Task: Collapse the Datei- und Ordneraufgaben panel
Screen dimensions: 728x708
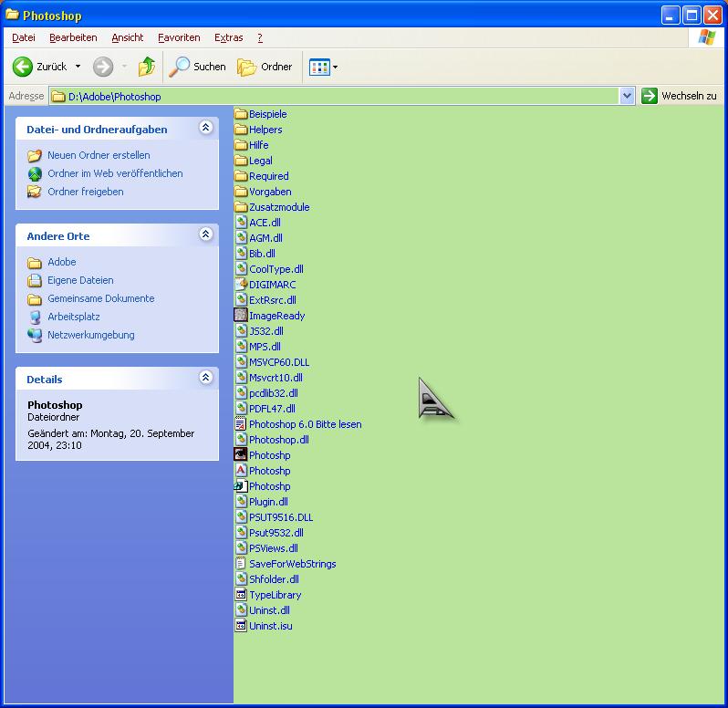Action: click(x=205, y=127)
